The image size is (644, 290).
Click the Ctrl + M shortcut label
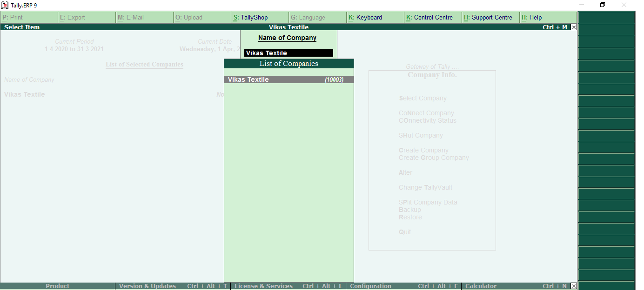coord(555,27)
